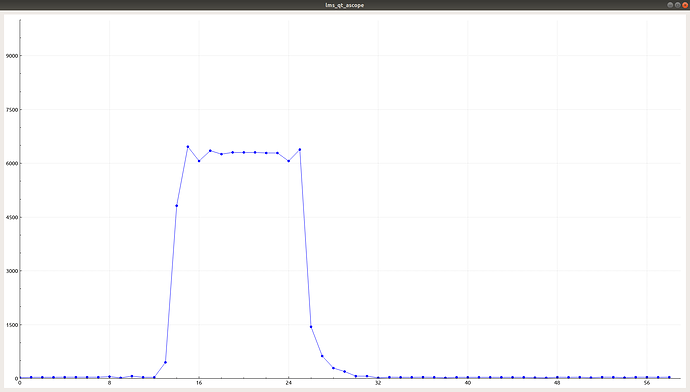The image size is (690, 392).
Task: Click the minimize window button
Action: coord(670,5)
